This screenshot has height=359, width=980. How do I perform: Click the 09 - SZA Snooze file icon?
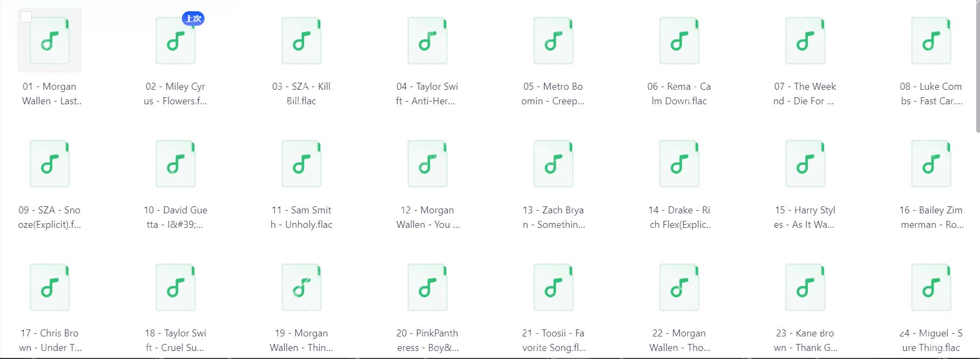50,164
